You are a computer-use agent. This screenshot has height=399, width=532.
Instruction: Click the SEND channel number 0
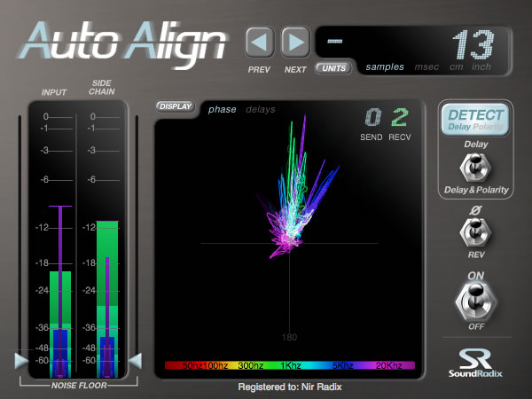tap(373, 117)
